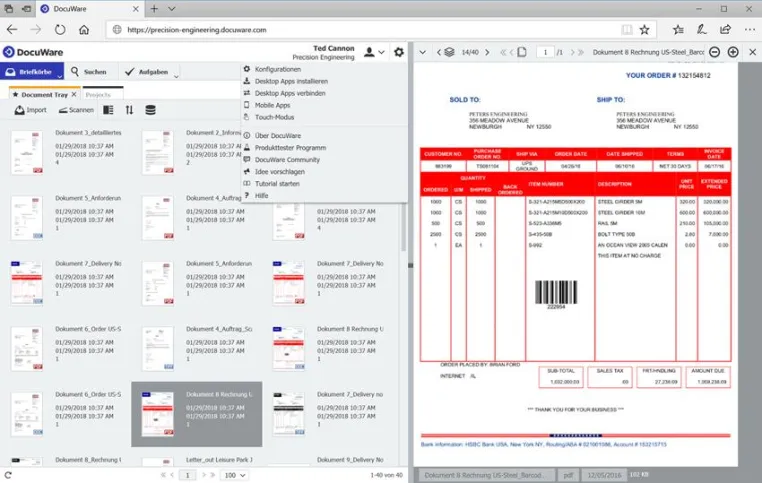Open the browser tab list chevron
Image resolution: width=762 pixels, height=483 pixels.
click(x=172, y=9)
